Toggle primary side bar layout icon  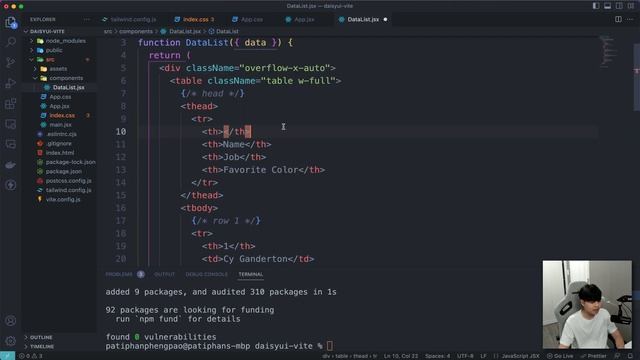tap(596, 6)
